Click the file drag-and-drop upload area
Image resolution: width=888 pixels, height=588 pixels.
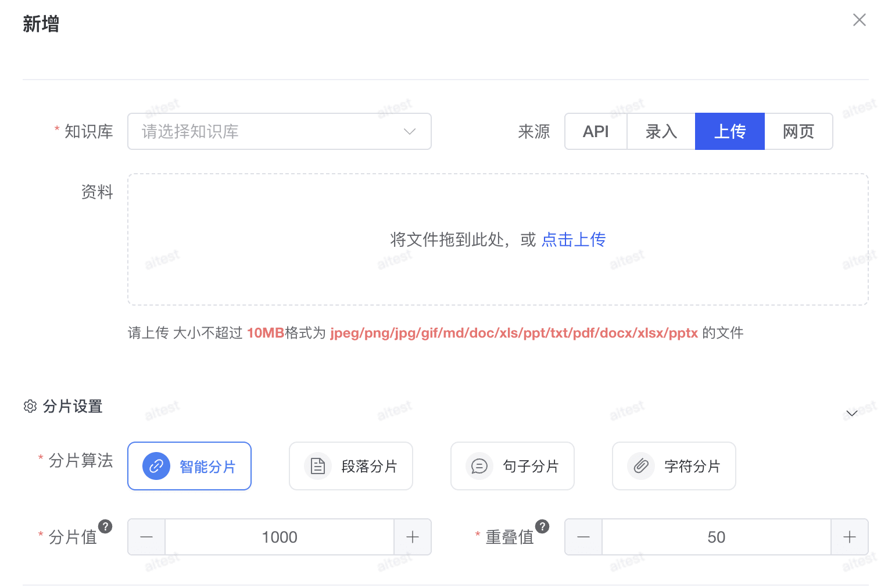[x=498, y=239]
